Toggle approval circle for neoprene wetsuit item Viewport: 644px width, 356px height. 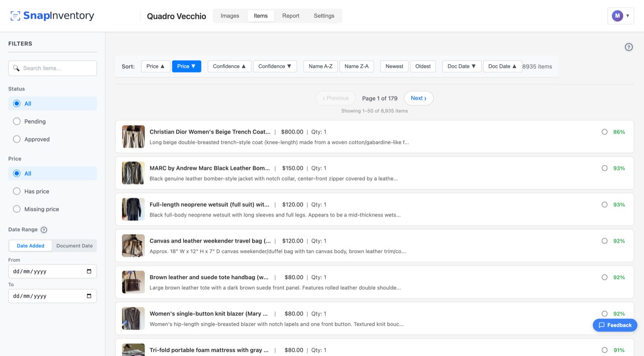pyautogui.click(x=604, y=204)
